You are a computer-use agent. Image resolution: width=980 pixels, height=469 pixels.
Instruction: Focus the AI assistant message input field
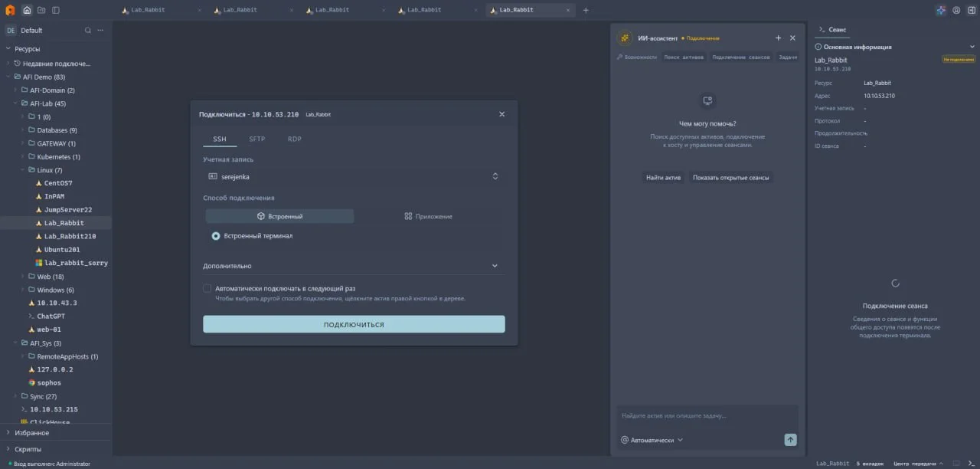(707, 416)
